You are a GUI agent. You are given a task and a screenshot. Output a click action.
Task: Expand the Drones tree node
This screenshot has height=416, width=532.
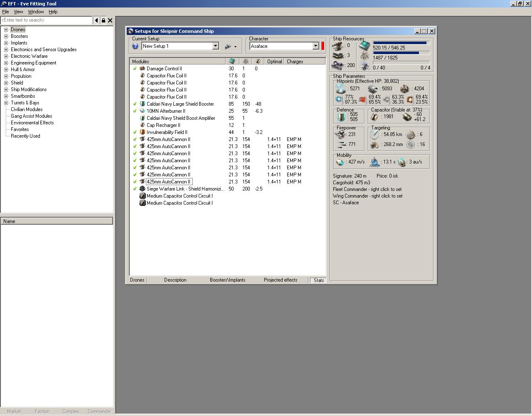click(x=6, y=30)
